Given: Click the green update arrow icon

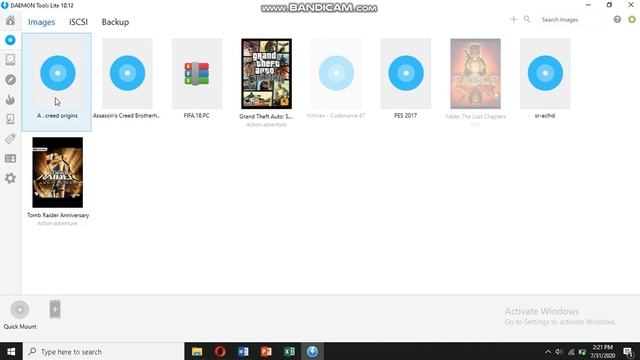Looking at the screenshot, I should tap(632, 19).
